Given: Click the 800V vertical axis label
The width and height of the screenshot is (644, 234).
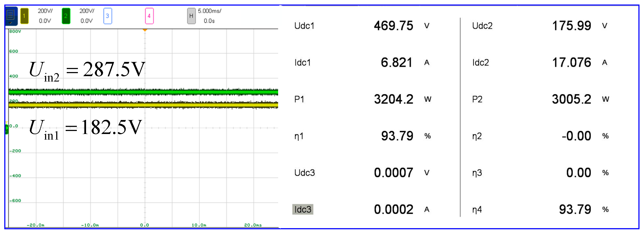Looking at the screenshot, I should coord(15,32).
